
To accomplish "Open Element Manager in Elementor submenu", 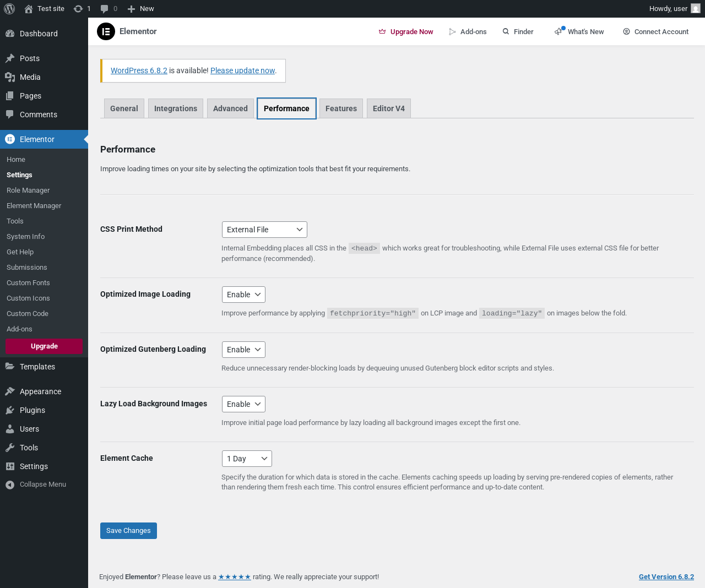I will tap(34, 206).
